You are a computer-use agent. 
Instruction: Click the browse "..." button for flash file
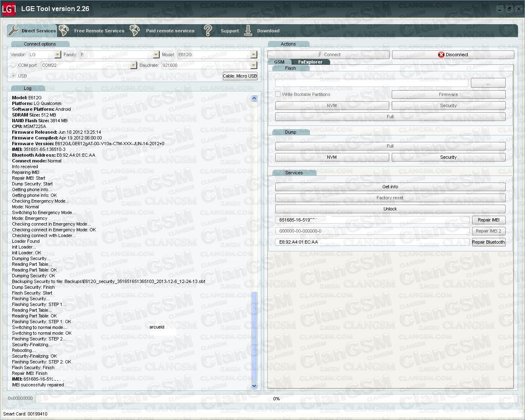point(488,83)
